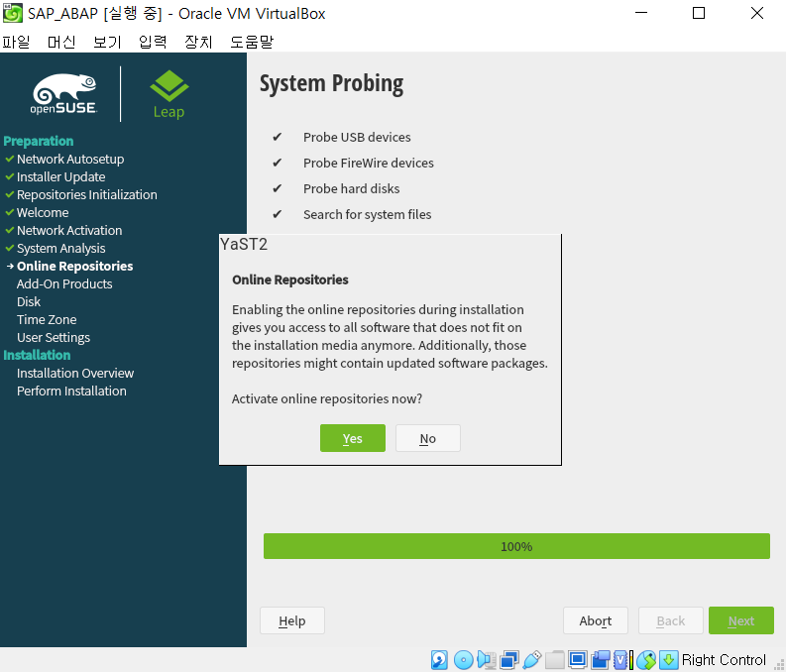The height and width of the screenshot is (672, 786).
Task: Select Installation Overview step
Action: (x=75, y=373)
